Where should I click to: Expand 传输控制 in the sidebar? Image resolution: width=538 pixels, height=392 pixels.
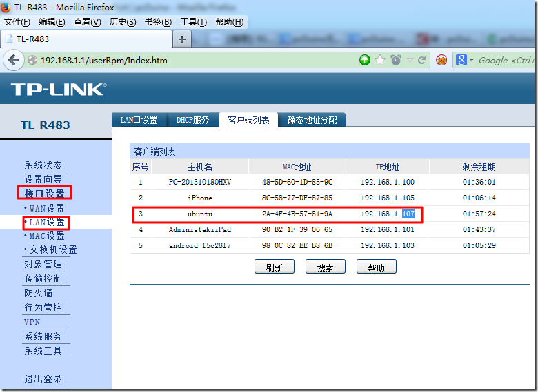pos(43,278)
